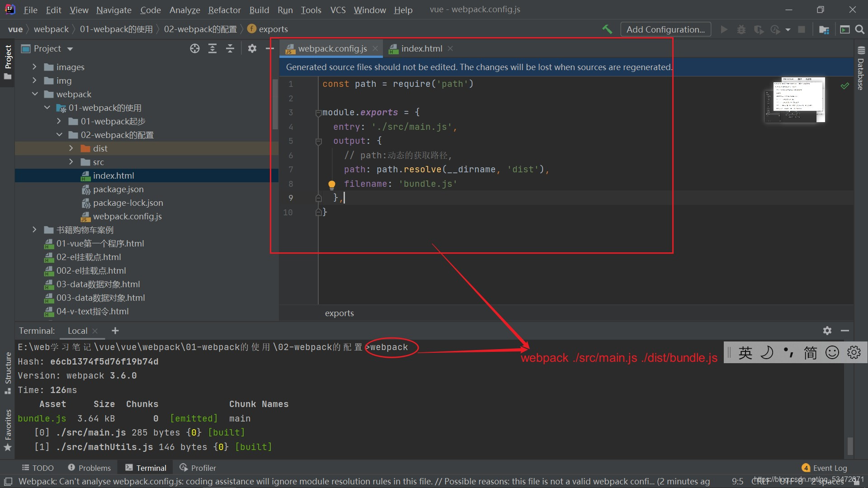868x488 pixels.
Task: Click the green checkmark inspections icon
Action: (844, 85)
